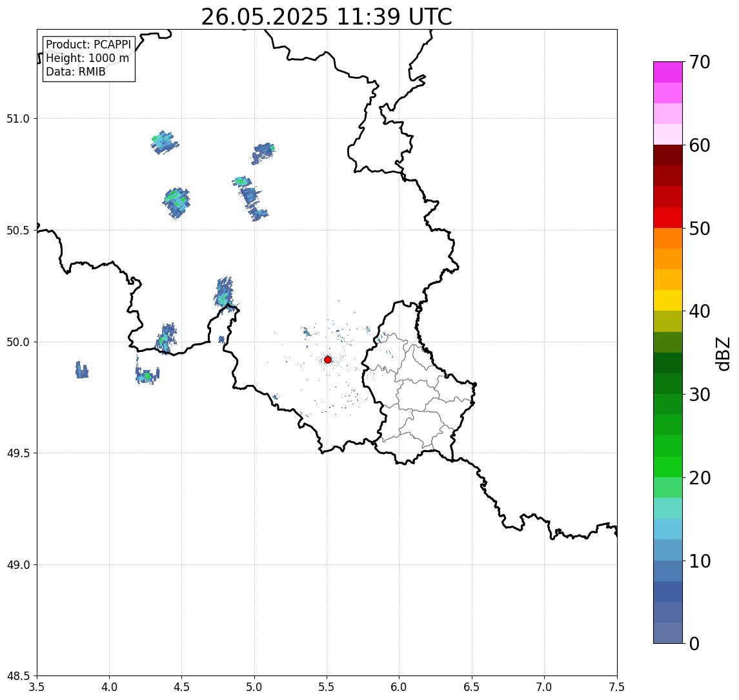Click the longitude axis label 7.0
The width and height of the screenshot is (739, 700).
point(544,687)
